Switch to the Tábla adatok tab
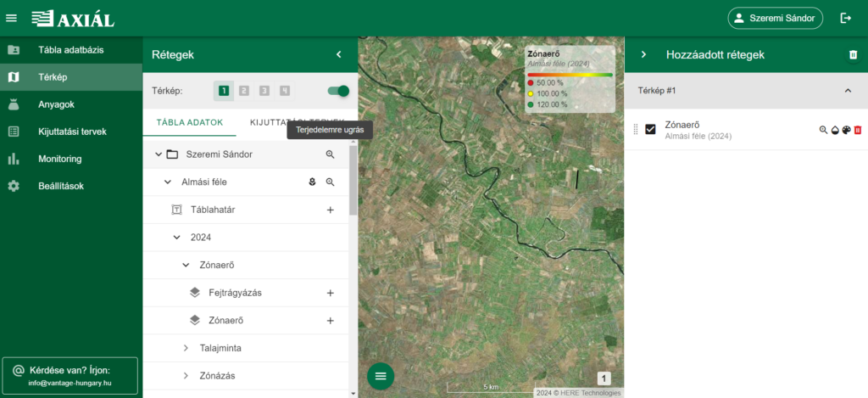Image resolution: width=868 pixels, height=398 pixels. tap(189, 122)
